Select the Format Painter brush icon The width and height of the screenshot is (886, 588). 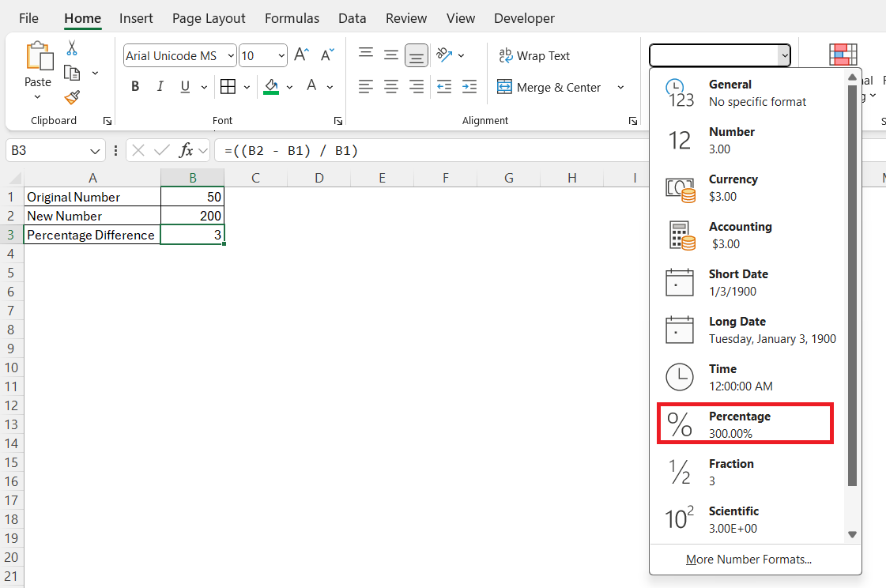72,98
